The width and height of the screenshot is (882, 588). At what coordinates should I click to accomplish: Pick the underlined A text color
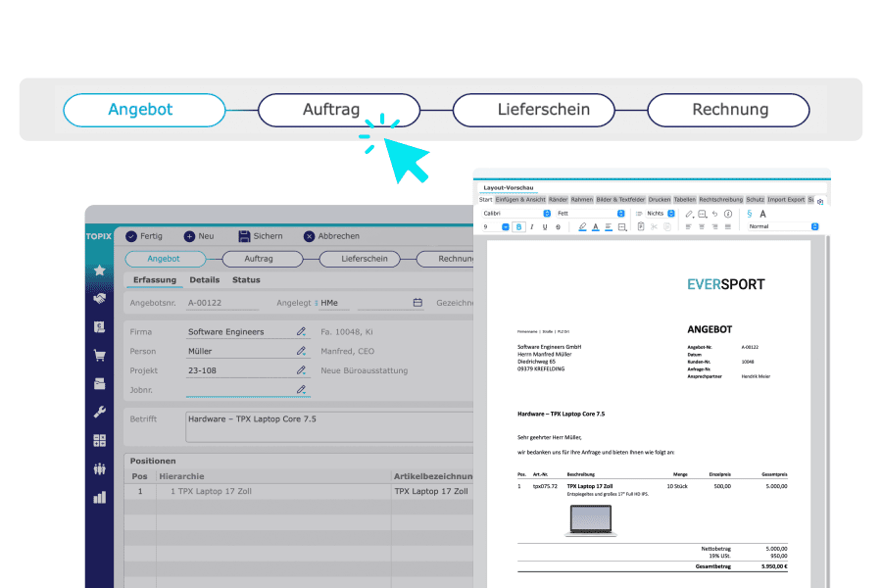595,226
